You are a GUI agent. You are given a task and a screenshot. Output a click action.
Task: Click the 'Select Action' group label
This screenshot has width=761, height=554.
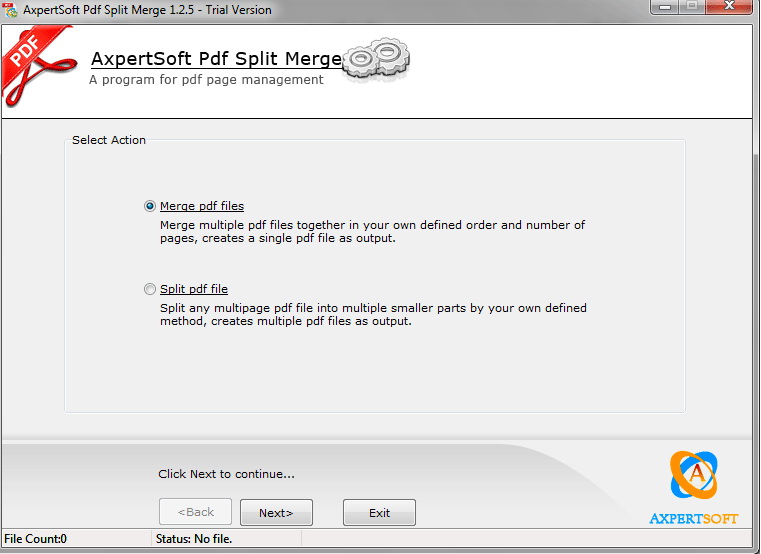coord(109,140)
